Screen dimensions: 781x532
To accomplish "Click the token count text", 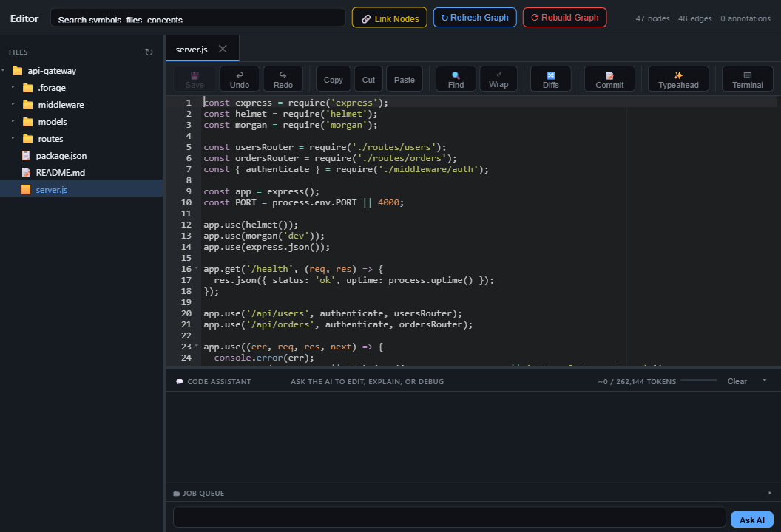I will pos(637,382).
